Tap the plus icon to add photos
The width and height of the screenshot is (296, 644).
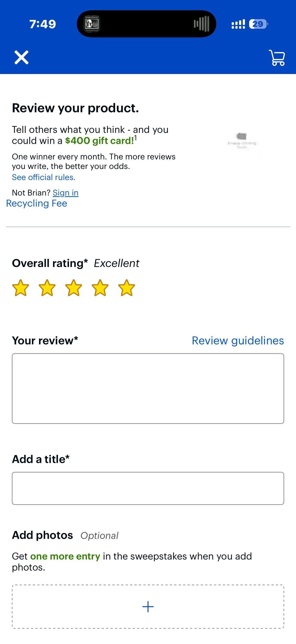(148, 607)
